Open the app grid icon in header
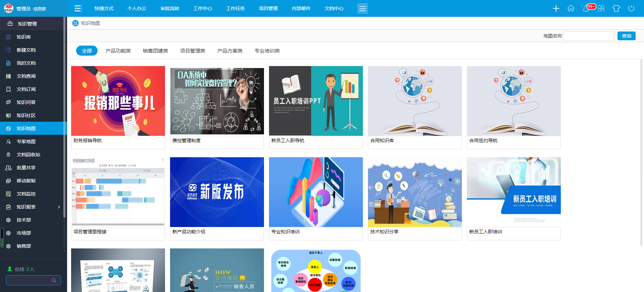The image size is (644, 292). click(x=601, y=8)
